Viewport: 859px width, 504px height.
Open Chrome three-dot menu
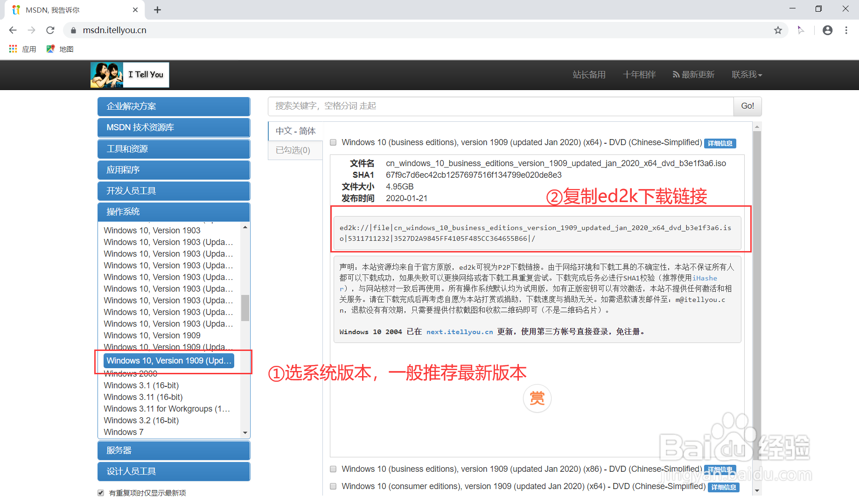coord(846,30)
